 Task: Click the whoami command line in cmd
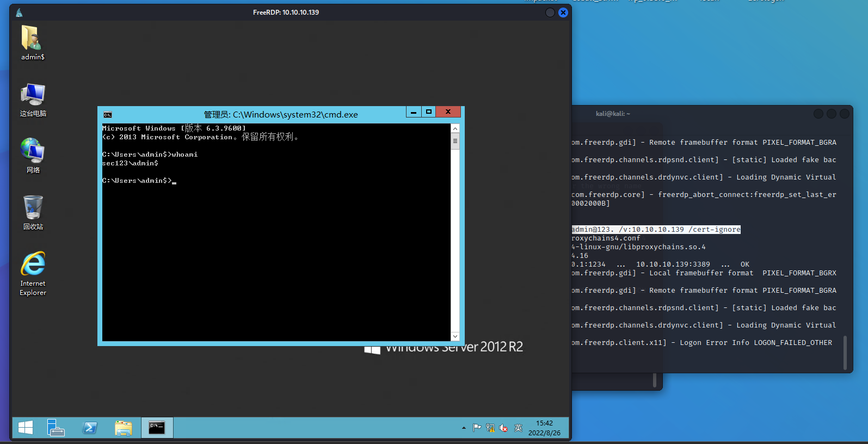pos(150,155)
